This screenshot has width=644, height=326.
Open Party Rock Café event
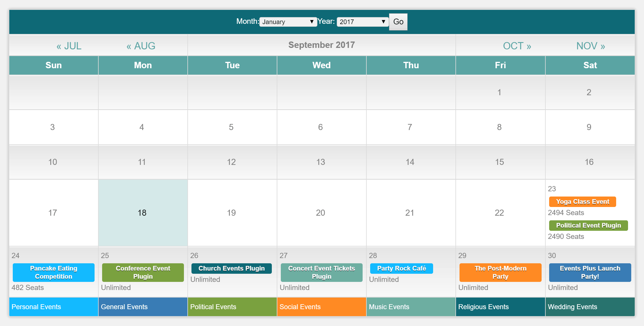401,269
